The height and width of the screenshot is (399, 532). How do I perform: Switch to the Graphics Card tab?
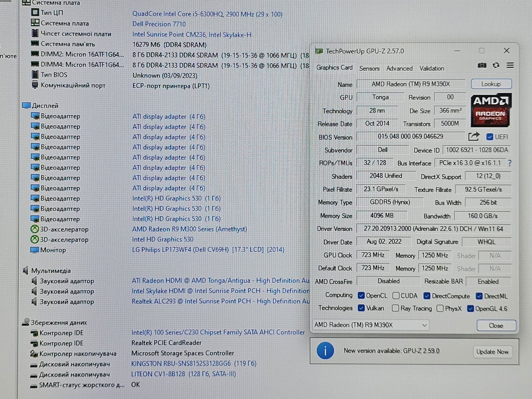[x=334, y=68]
